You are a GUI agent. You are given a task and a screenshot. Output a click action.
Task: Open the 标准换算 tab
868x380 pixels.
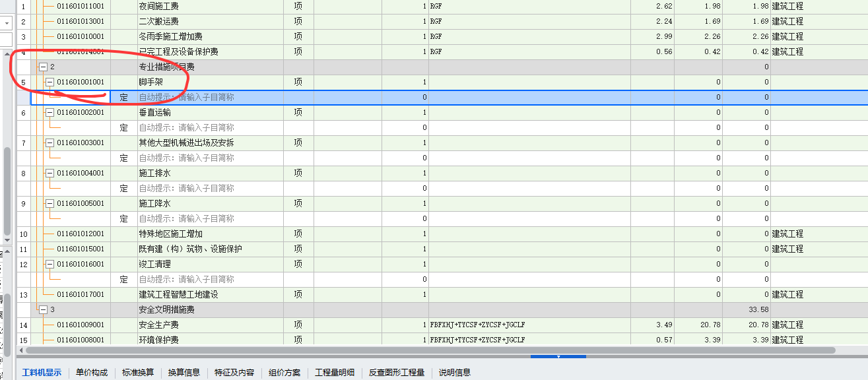pos(138,372)
